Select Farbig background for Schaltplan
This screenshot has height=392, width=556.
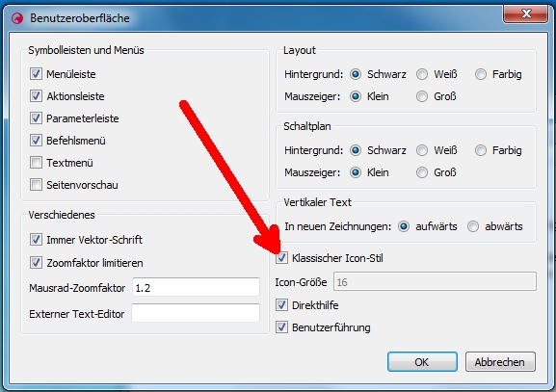[481, 150]
